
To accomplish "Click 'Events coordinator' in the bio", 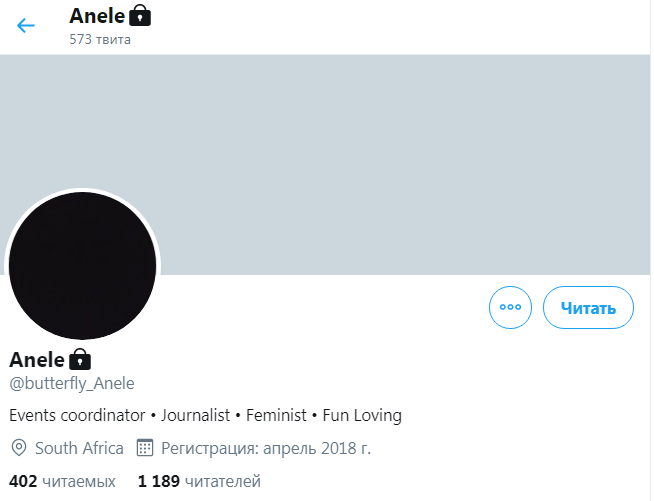I will pos(74,415).
